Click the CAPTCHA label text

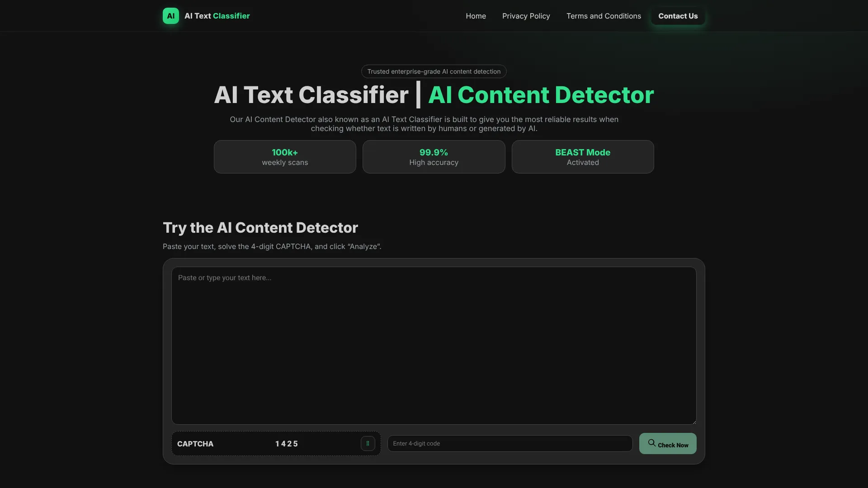click(195, 444)
